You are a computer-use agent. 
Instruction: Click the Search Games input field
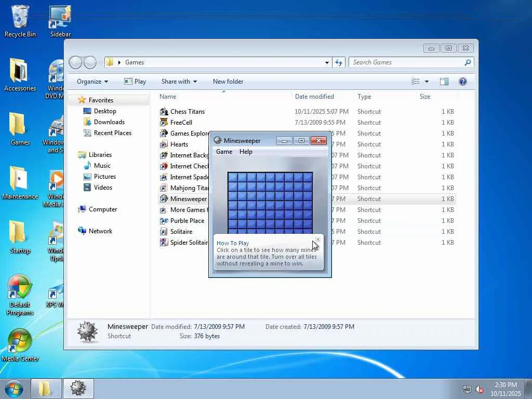click(x=406, y=62)
